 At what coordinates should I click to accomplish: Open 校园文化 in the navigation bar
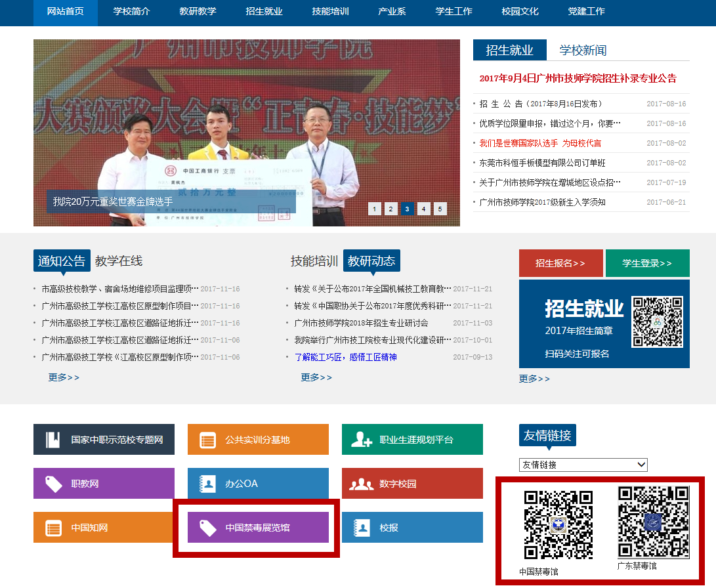[520, 11]
